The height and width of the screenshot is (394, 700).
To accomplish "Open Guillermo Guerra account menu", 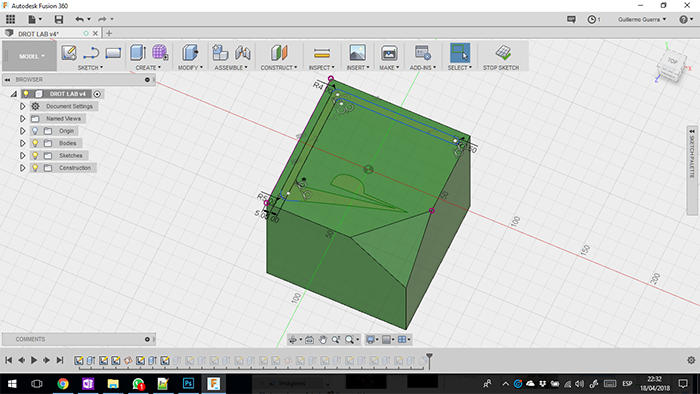I will [x=642, y=19].
